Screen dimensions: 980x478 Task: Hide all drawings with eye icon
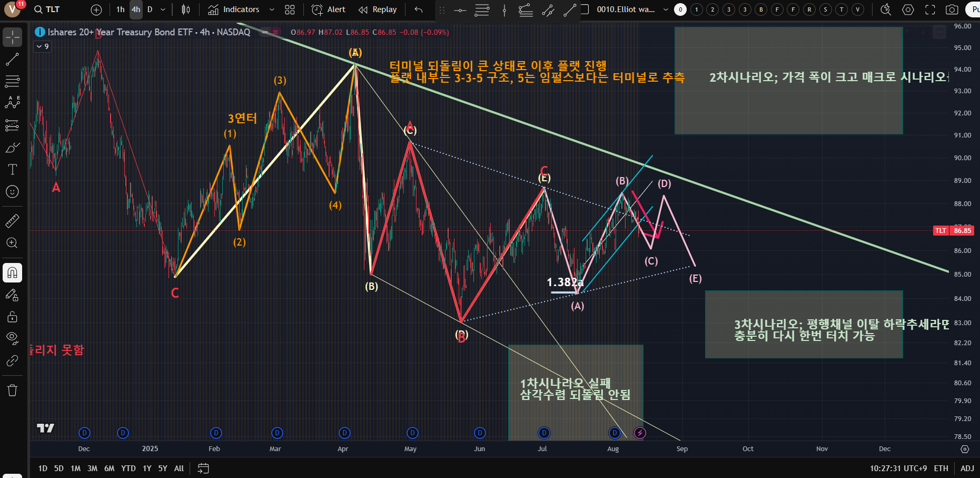pos(12,338)
